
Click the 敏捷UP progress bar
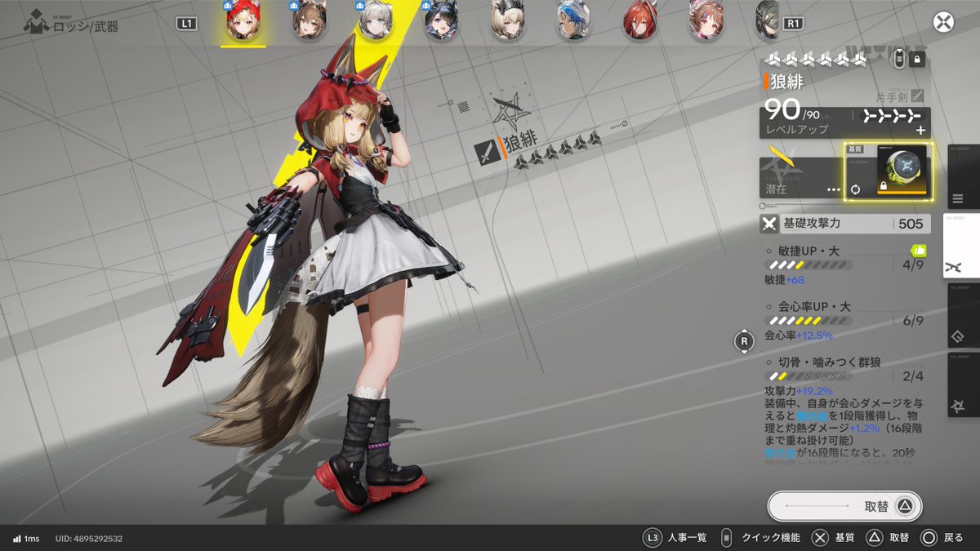click(x=809, y=264)
